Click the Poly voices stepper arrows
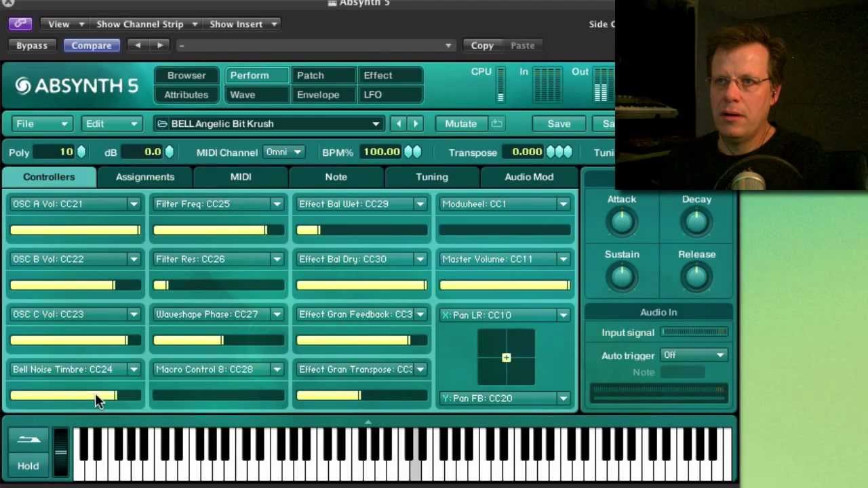Screen dimensions: 868x488 [81, 152]
